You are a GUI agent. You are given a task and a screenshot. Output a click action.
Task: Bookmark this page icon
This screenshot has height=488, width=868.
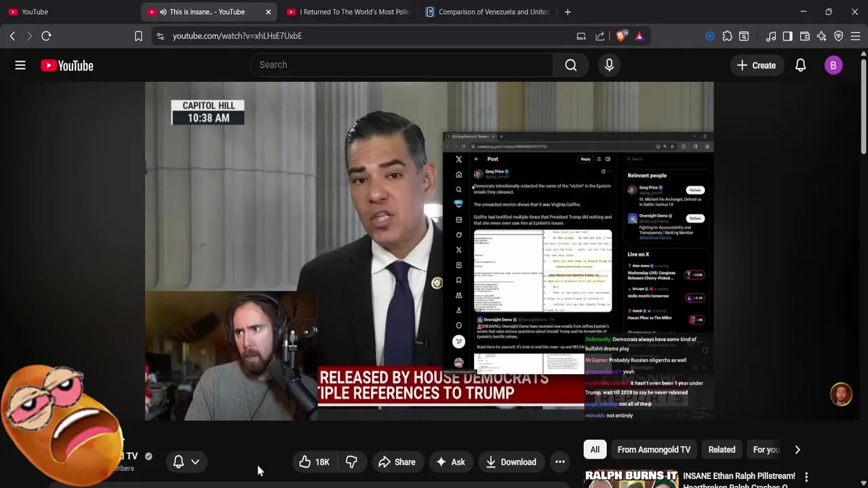tap(138, 36)
